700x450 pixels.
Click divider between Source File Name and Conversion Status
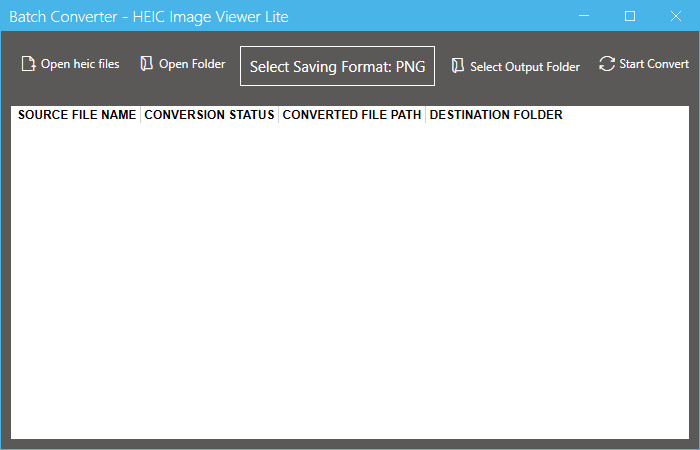(x=140, y=115)
